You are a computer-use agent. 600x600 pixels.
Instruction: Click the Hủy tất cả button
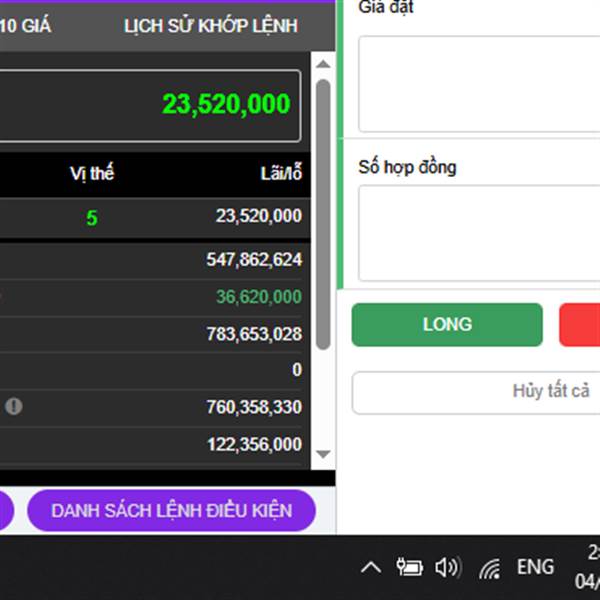(476, 393)
